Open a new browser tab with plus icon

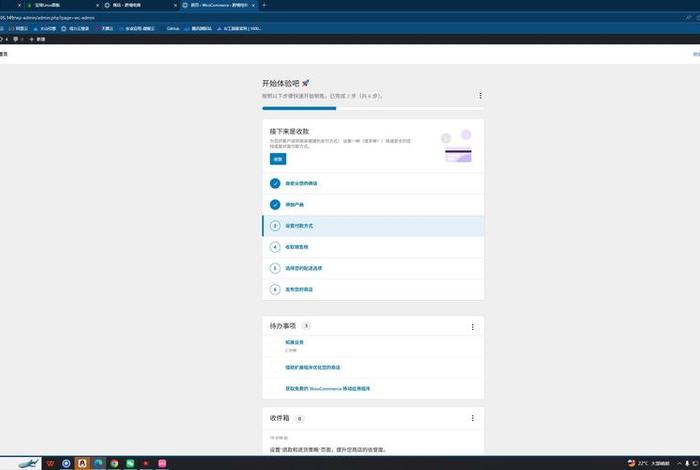tap(264, 5)
